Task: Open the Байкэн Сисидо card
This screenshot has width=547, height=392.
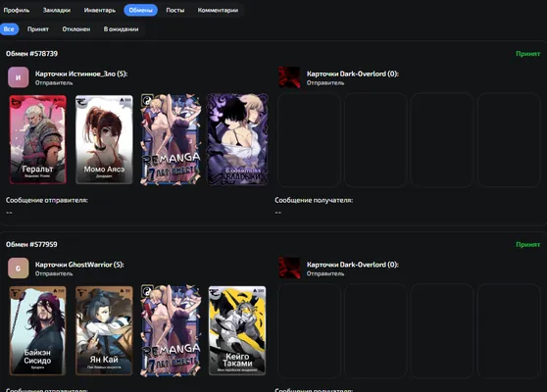Action: pyautogui.click(x=37, y=330)
